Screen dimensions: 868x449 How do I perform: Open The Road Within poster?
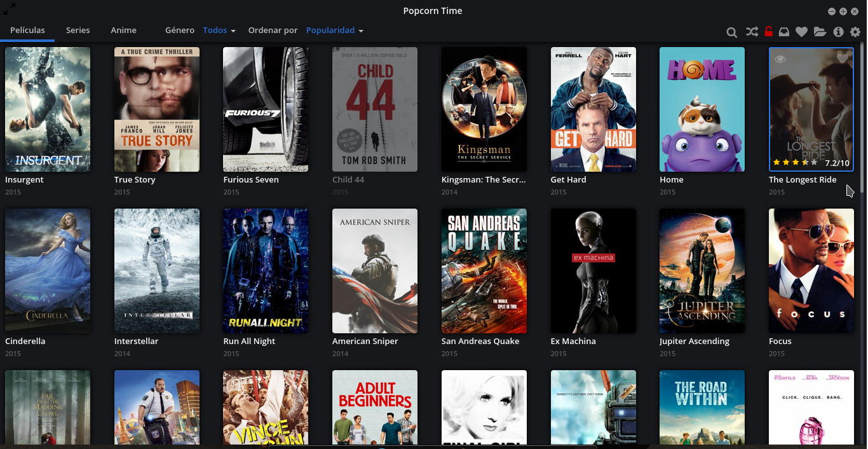click(702, 407)
